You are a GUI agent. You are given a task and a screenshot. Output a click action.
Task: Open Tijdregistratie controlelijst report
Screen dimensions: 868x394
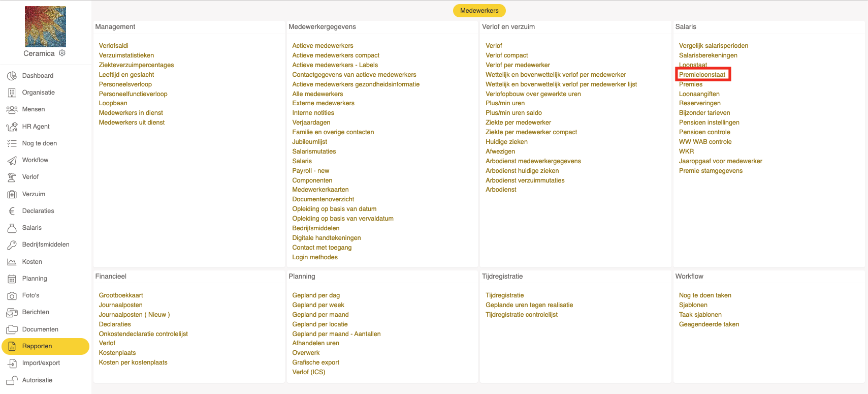point(521,315)
